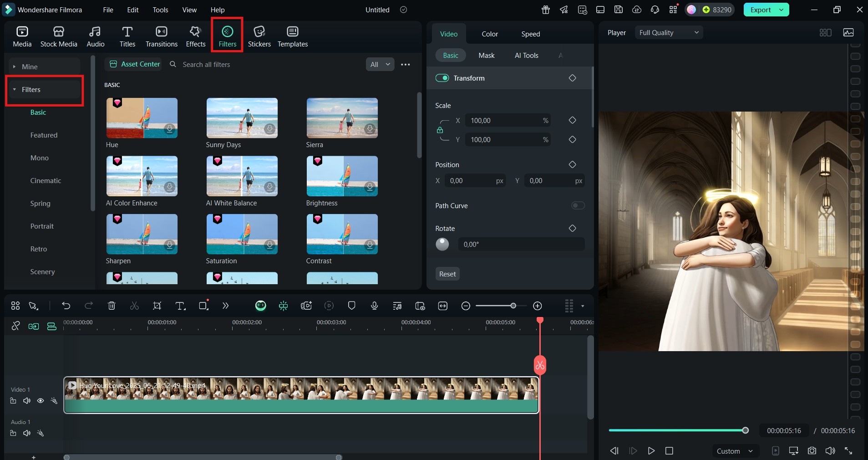
Task: Mute the Audio 1 track
Action: [x=27, y=433]
